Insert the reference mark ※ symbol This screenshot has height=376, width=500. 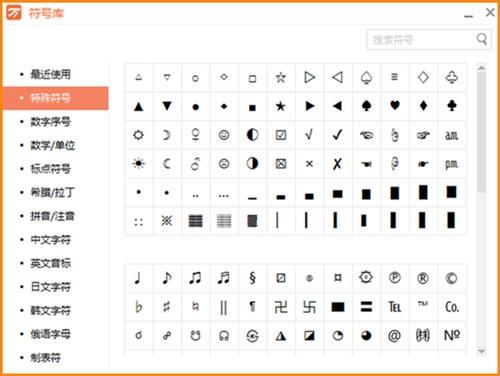coord(167,221)
